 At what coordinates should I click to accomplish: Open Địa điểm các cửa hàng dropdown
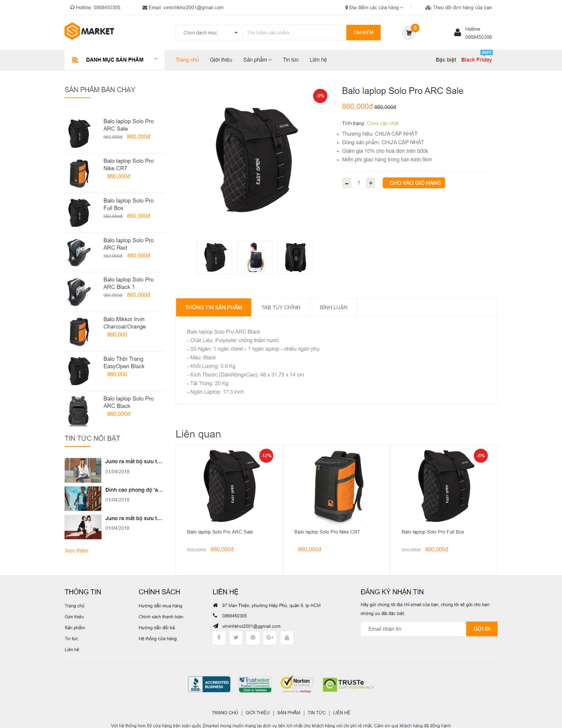point(374,7)
